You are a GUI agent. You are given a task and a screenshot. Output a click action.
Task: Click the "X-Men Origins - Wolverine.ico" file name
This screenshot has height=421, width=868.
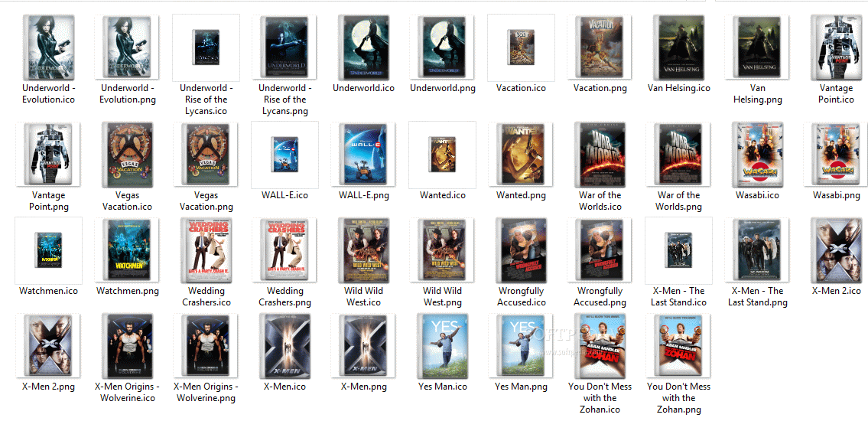click(x=127, y=392)
